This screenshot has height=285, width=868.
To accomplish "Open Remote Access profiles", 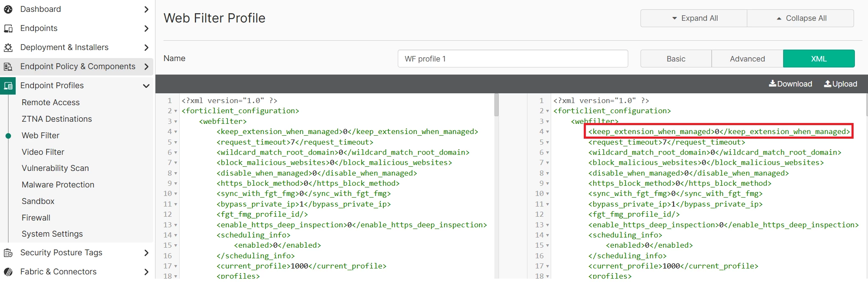I will tap(50, 103).
